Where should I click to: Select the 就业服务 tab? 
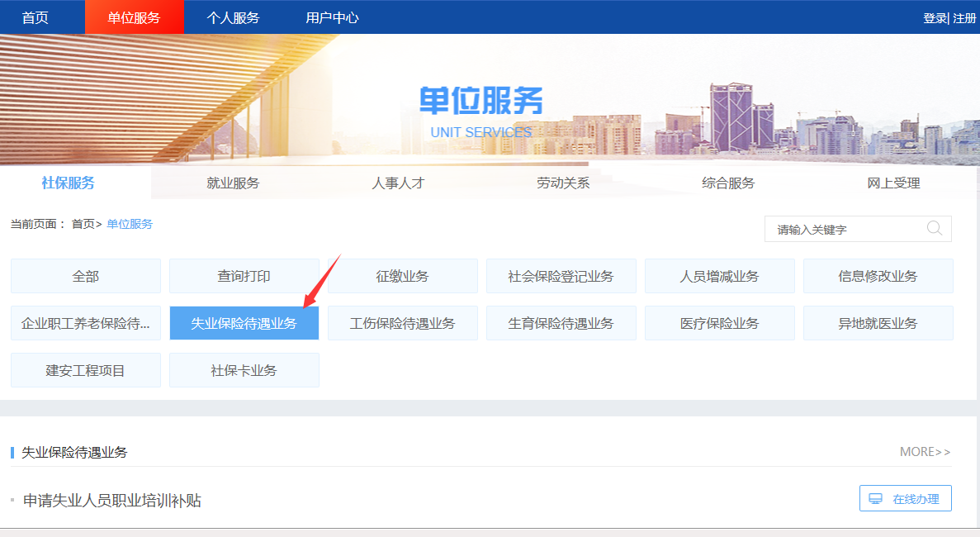pyautogui.click(x=233, y=183)
